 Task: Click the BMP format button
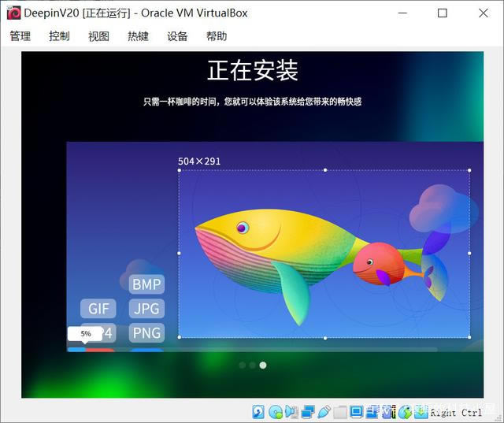(x=146, y=284)
